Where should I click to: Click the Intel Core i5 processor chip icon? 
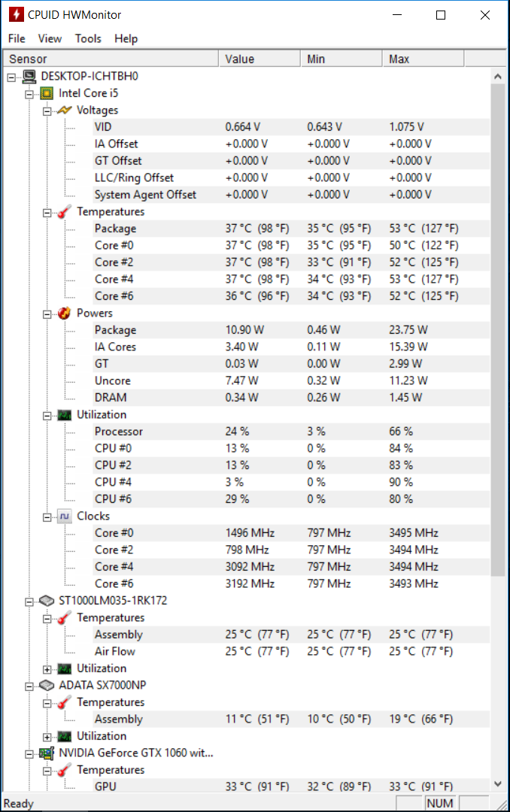[x=47, y=93]
